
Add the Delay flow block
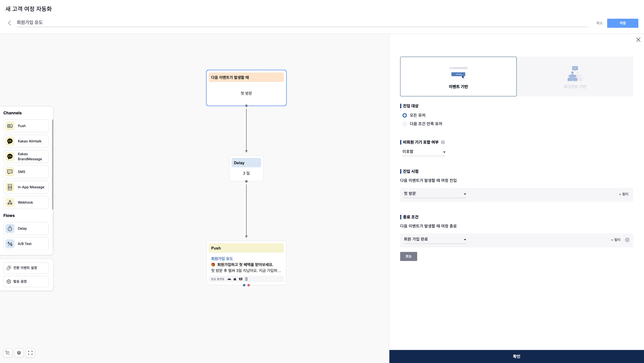click(x=26, y=228)
